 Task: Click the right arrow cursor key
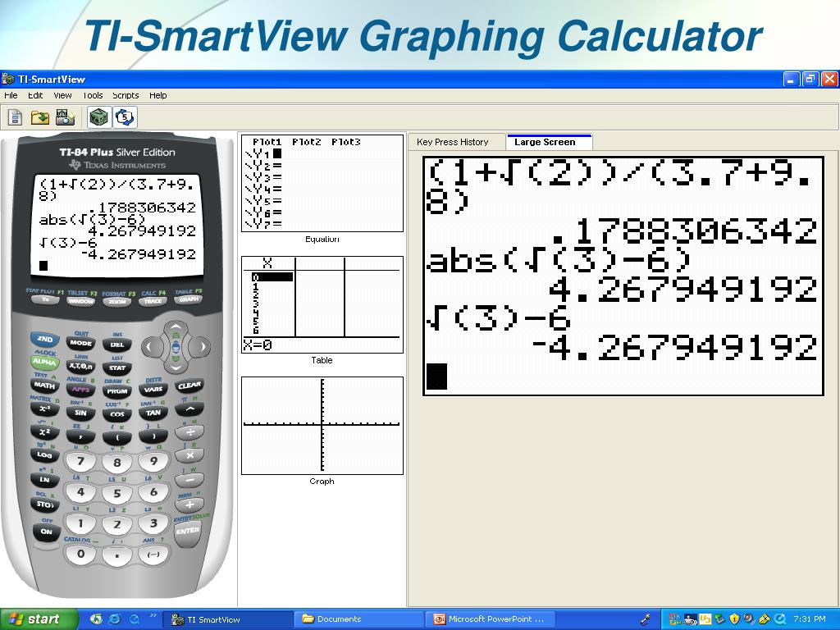(202, 347)
